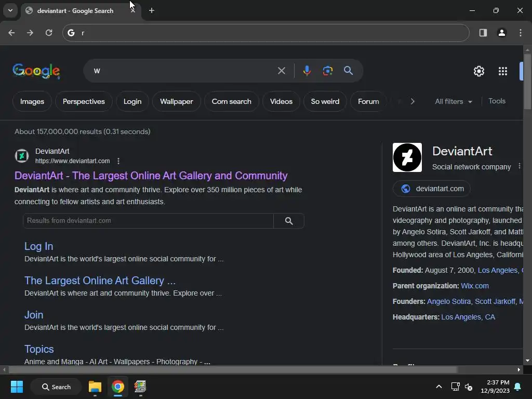The image size is (532, 399).
Task: Open the Join sitelink
Action: coord(34,315)
